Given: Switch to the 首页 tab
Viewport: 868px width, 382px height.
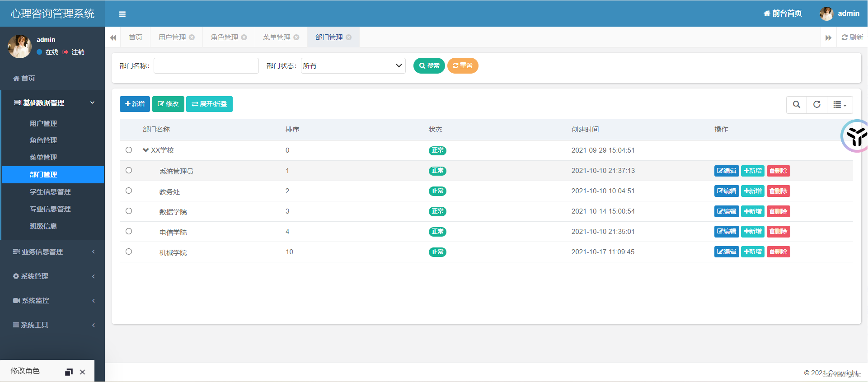Looking at the screenshot, I should tap(136, 37).
